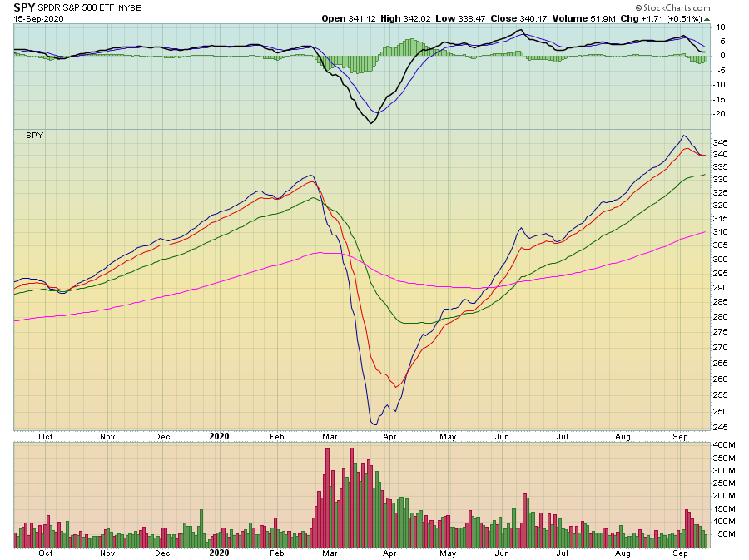Select the date 15-Sep-2020
Image resolution: width=749 pixels, height=560 pixels.
(x=38, y=19)
